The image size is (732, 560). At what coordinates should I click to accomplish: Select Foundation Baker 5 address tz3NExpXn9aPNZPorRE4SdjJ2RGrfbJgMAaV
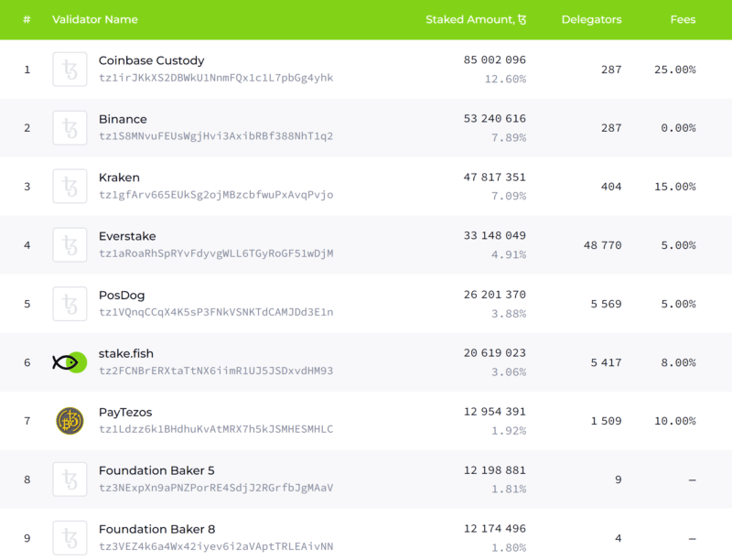[x=216, y=488]
